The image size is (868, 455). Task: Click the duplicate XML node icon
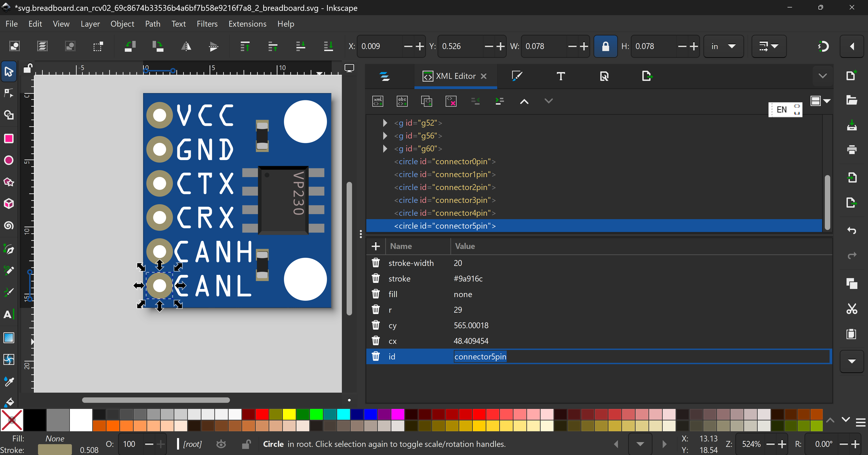426,101
